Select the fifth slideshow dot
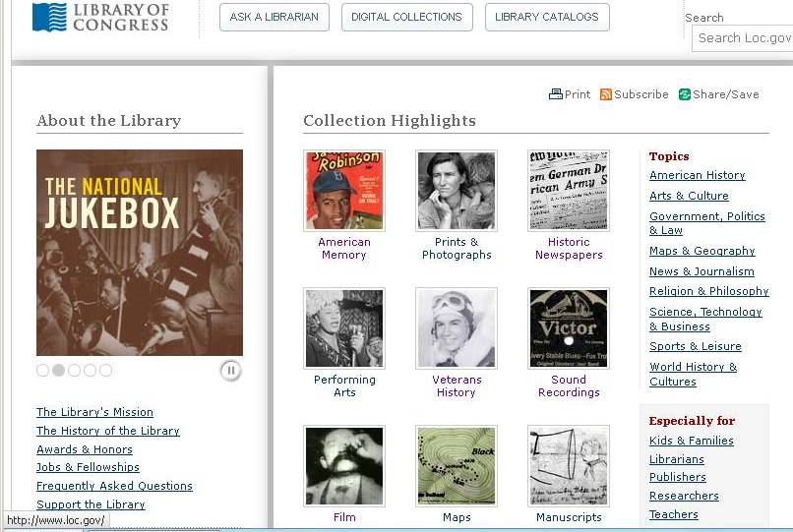 (x=105, y=370)
